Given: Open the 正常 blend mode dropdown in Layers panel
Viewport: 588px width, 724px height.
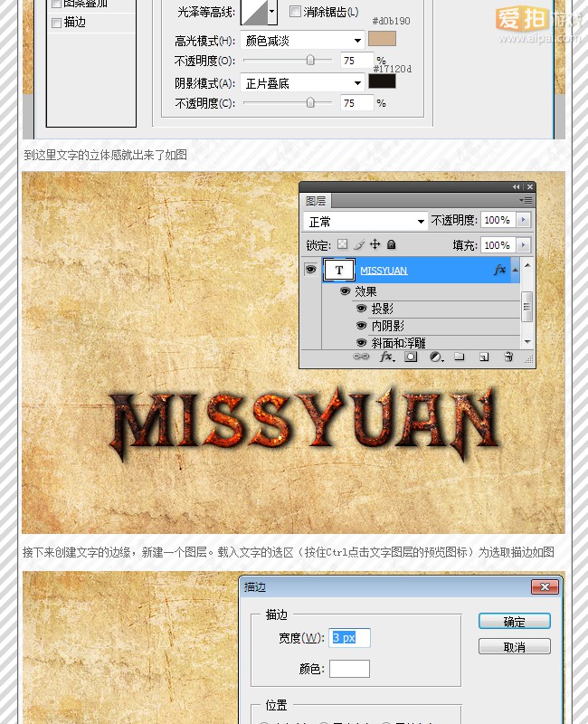Looking at the screenshot, I should tap(365, 222).
